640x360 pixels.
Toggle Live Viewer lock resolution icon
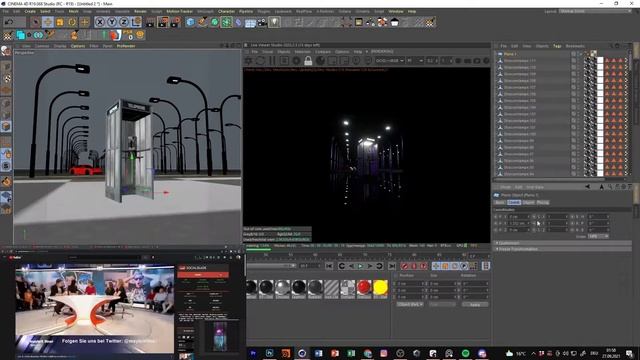[308, 61]
